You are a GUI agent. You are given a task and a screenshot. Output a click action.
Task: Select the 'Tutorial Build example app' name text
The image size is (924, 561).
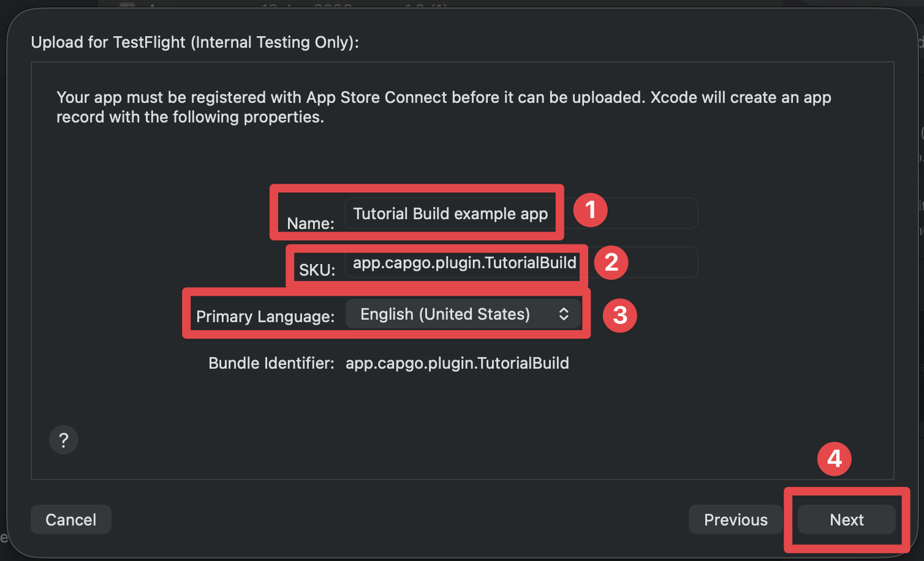(450, 213)
